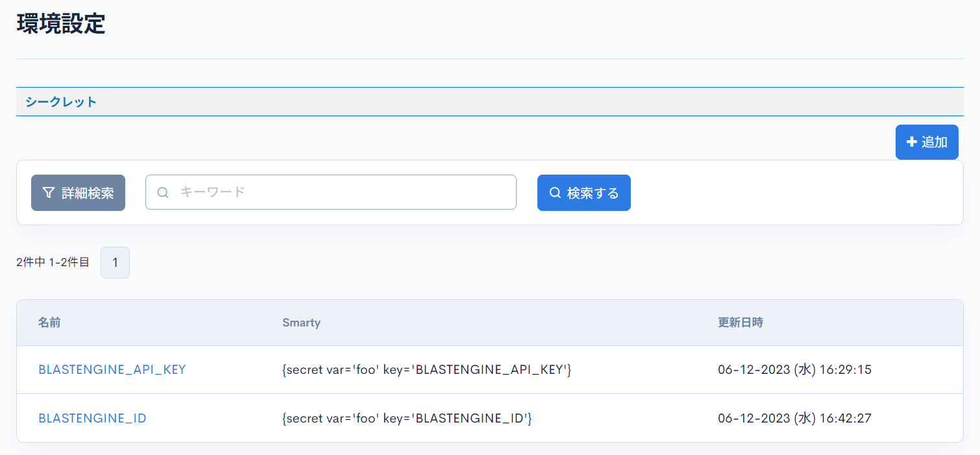
Task: Select page 1 in pagination
Action: pos(115,262)
